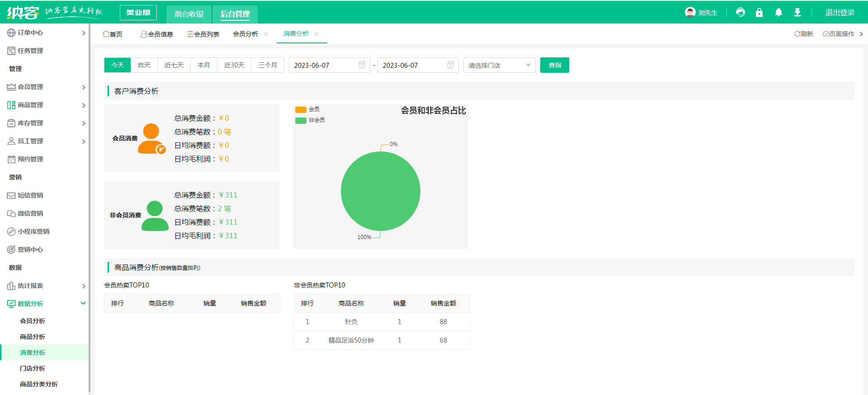Open the 会员列表 tab

point(203,34)
